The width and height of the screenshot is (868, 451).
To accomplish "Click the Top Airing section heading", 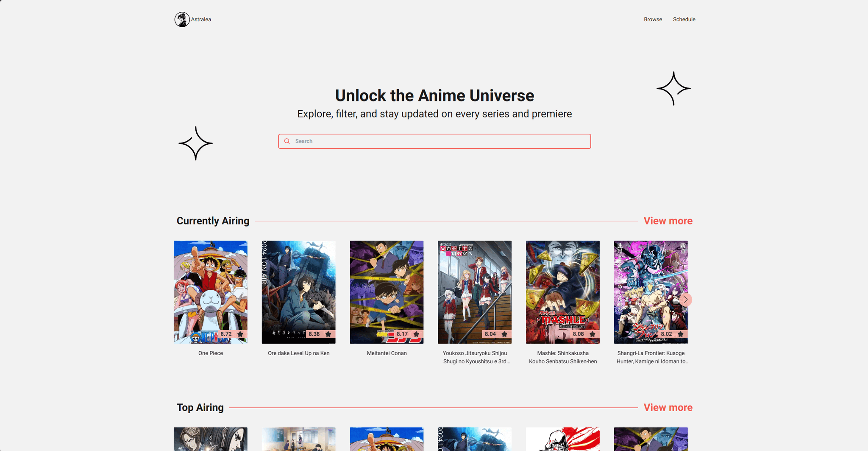I will point(200,408).
